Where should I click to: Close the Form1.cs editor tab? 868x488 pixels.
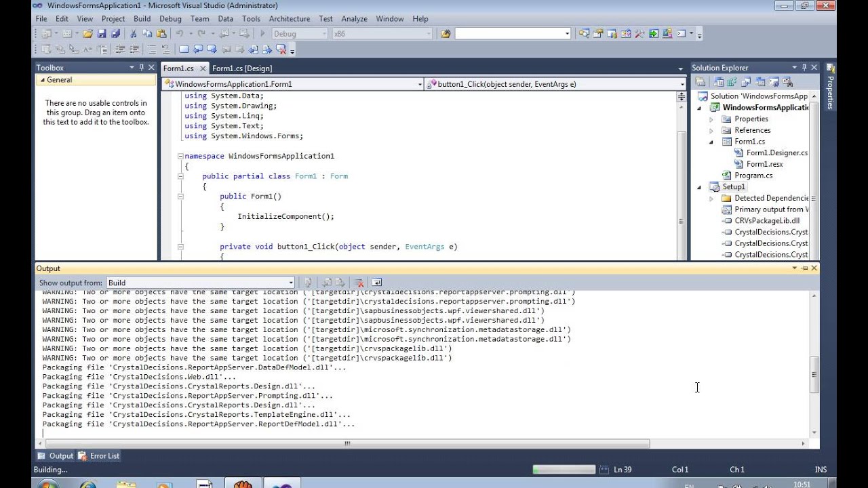tap(203, 68)
